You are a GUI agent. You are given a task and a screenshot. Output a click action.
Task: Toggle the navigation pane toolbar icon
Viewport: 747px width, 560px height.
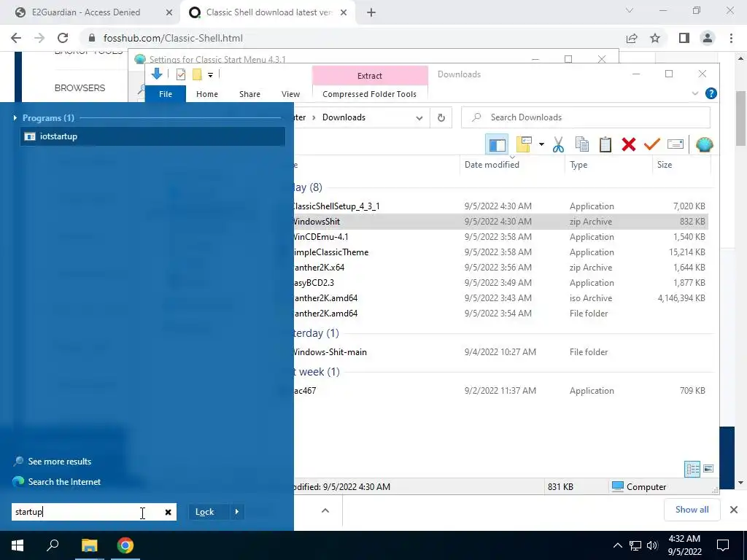497,144
